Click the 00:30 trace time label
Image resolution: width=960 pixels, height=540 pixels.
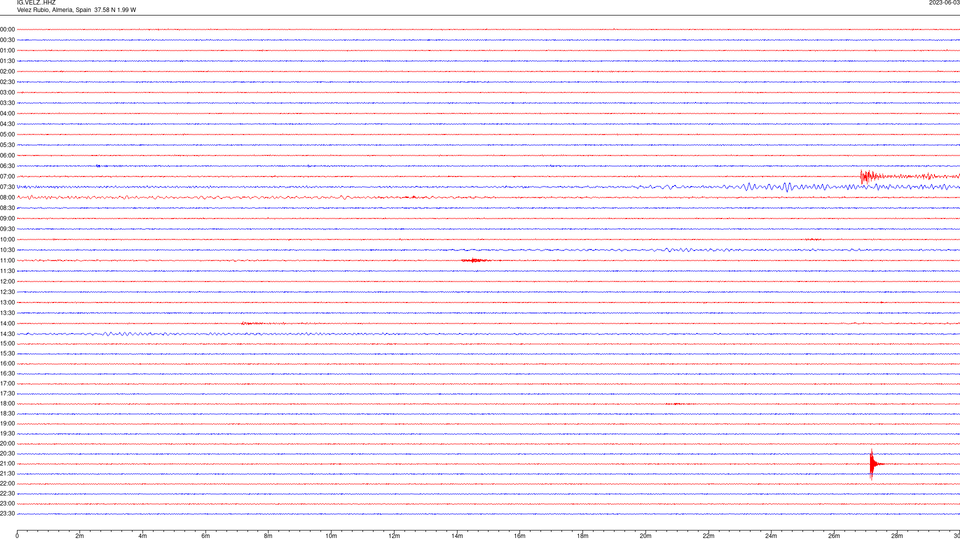point(7,40)
